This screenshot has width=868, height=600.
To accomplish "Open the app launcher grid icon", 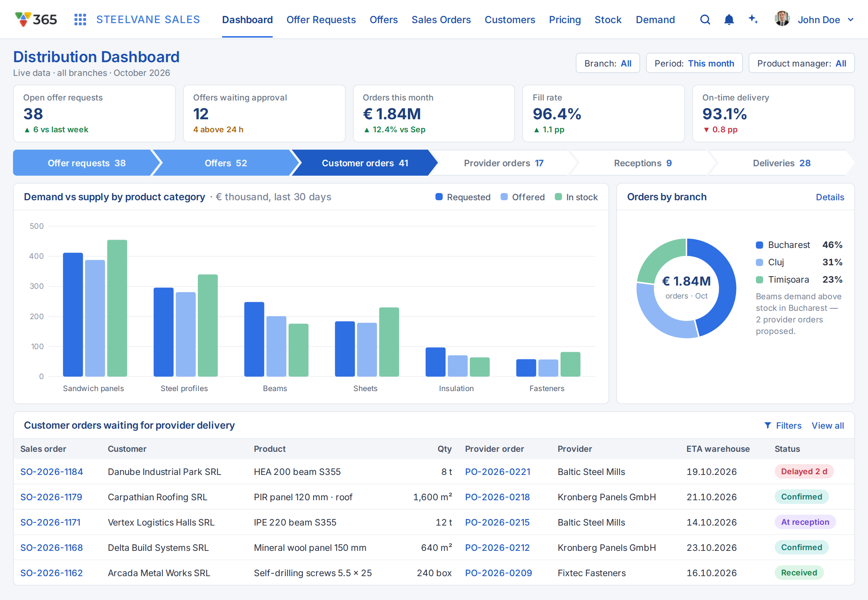I will (x=80, y=20).
